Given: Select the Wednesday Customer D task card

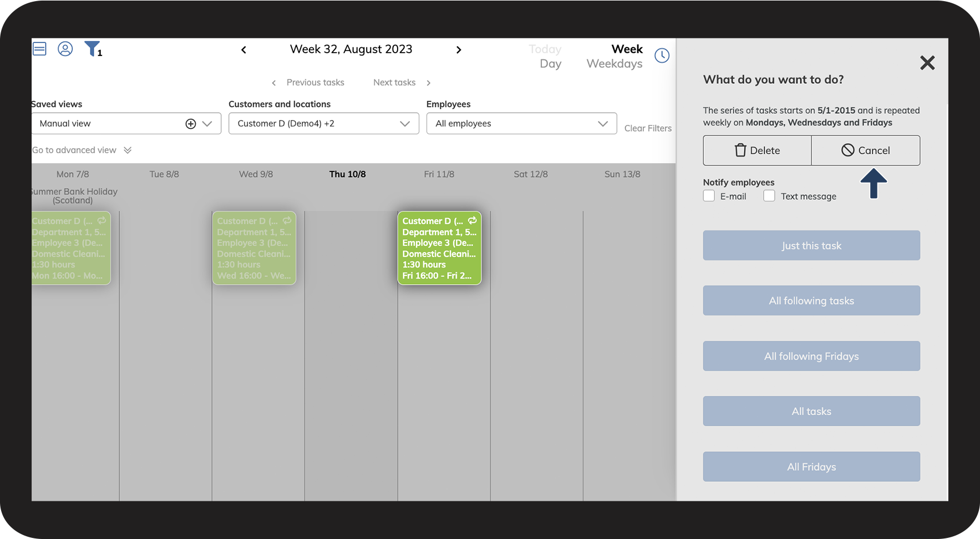Looking at the screenshot, I should pyautogui.click(x=254, y=248).
